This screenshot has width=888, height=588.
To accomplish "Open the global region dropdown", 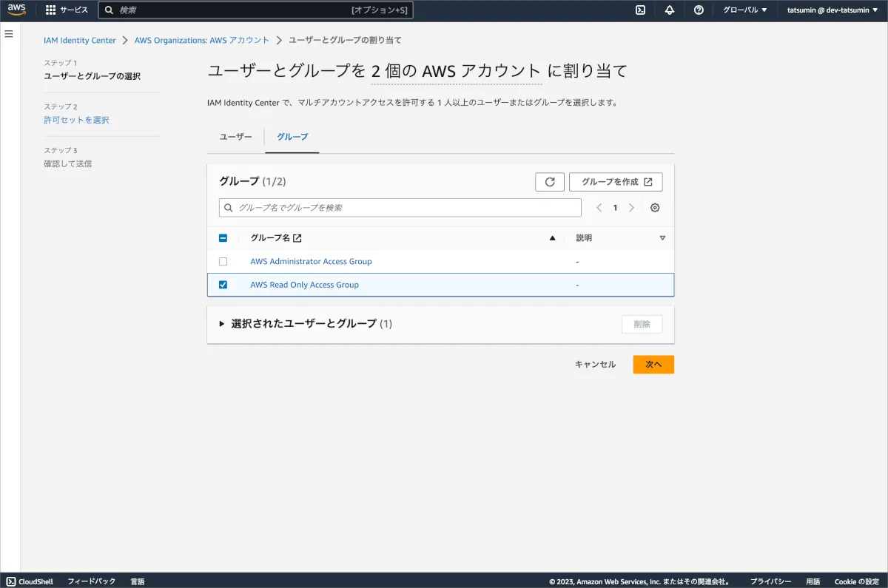I will click(x=744, y=10).
